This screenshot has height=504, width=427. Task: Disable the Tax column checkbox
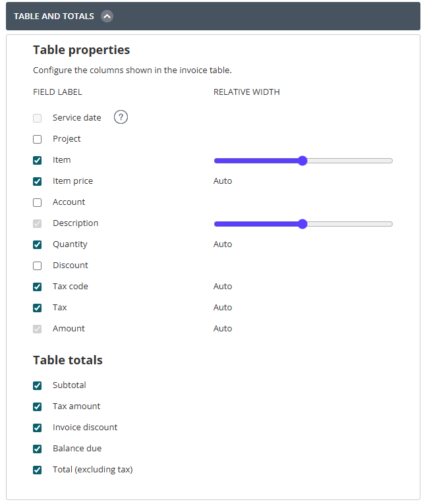[38, 308]
